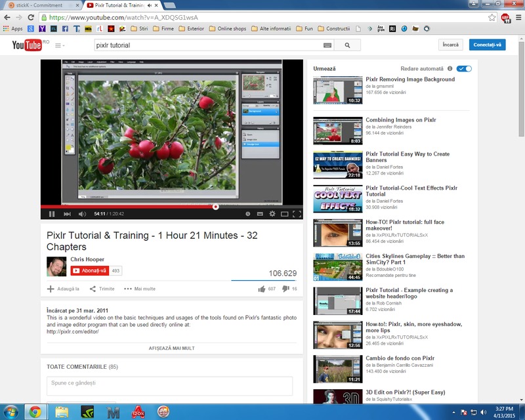
Task: Open the Fun bookmarks folder
Action: point(304,29)
